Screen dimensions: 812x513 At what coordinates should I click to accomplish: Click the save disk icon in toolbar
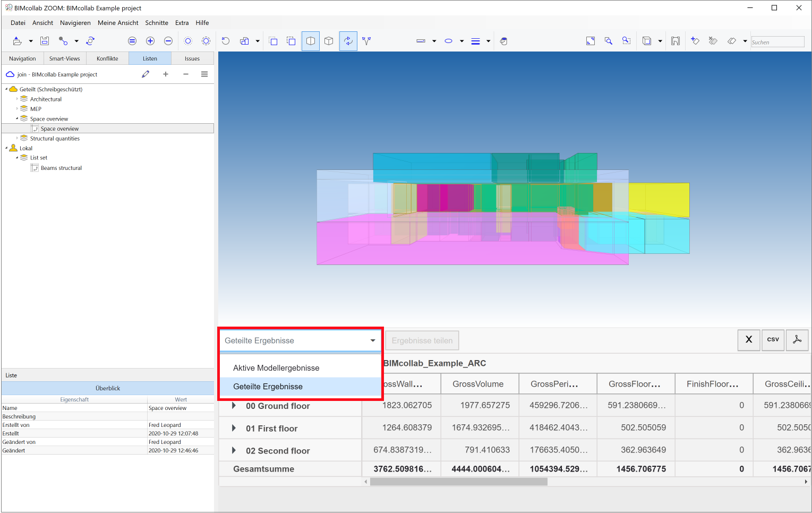[x=45, y=41]
